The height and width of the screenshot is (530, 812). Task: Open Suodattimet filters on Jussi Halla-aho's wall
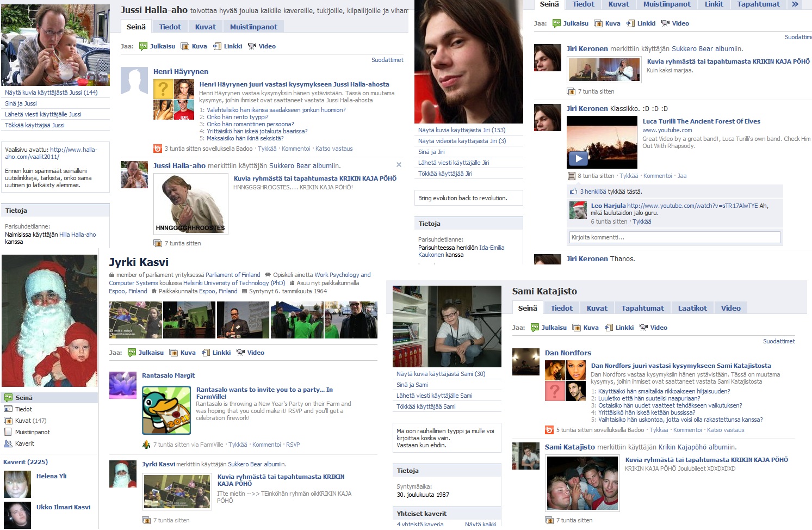387,60
